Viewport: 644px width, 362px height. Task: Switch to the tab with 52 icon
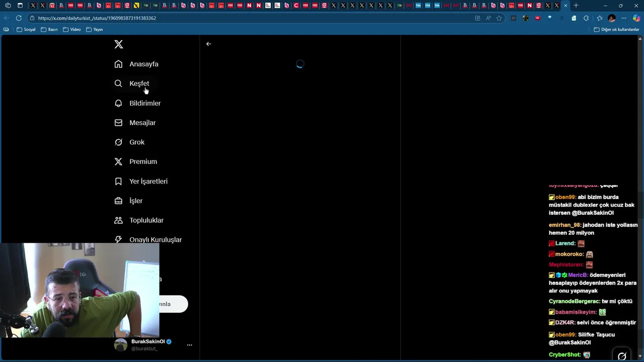[x=52, y=6]
